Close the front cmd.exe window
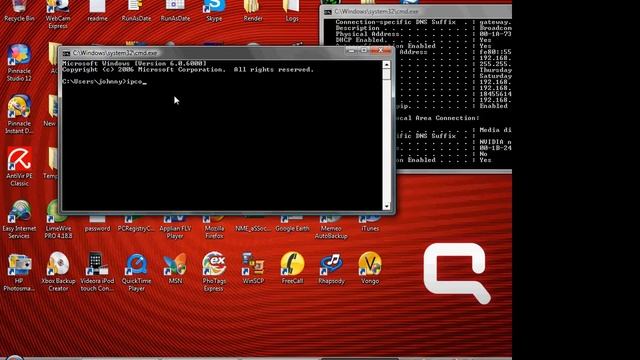The image size is (640, 360). tap(380, 51)
